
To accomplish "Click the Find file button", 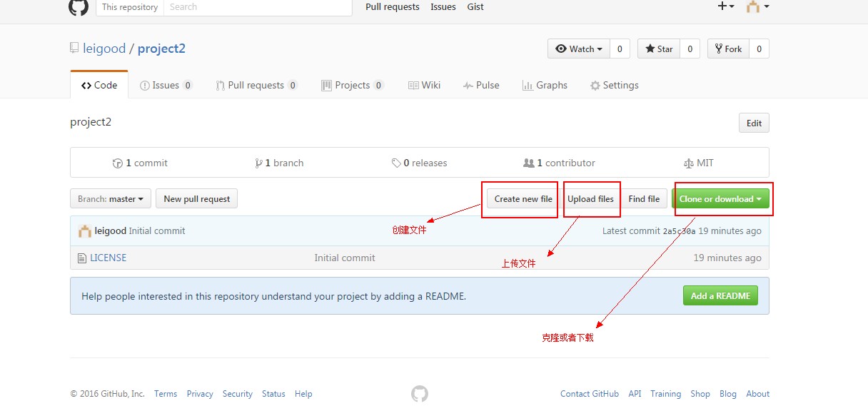I will 644,199.
